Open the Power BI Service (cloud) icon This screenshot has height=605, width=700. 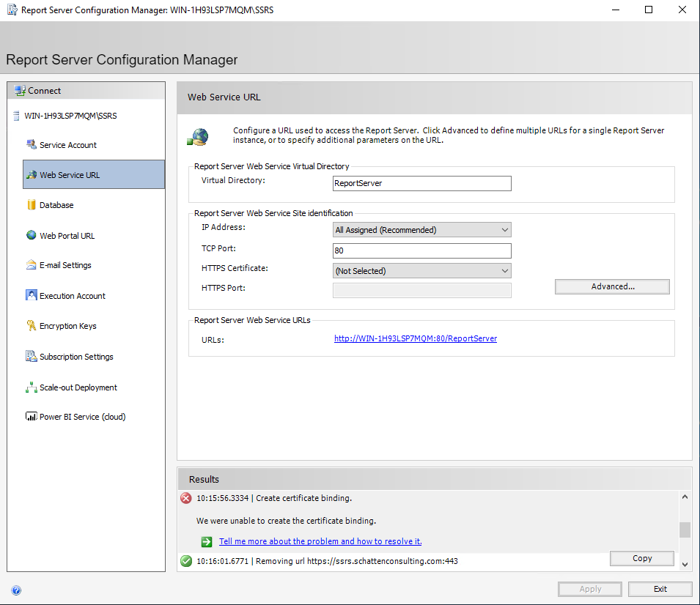coord(32,417)
